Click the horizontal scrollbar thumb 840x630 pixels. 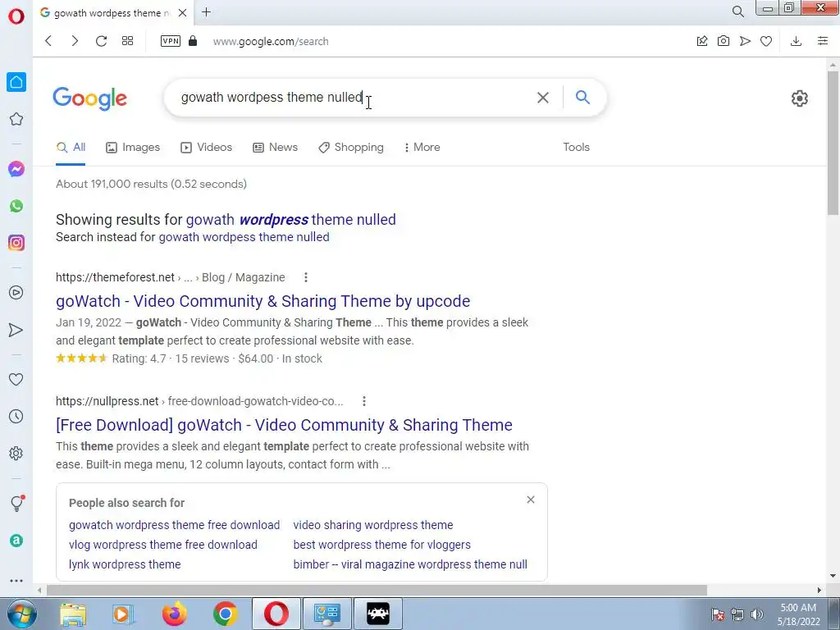click(377, 591)
